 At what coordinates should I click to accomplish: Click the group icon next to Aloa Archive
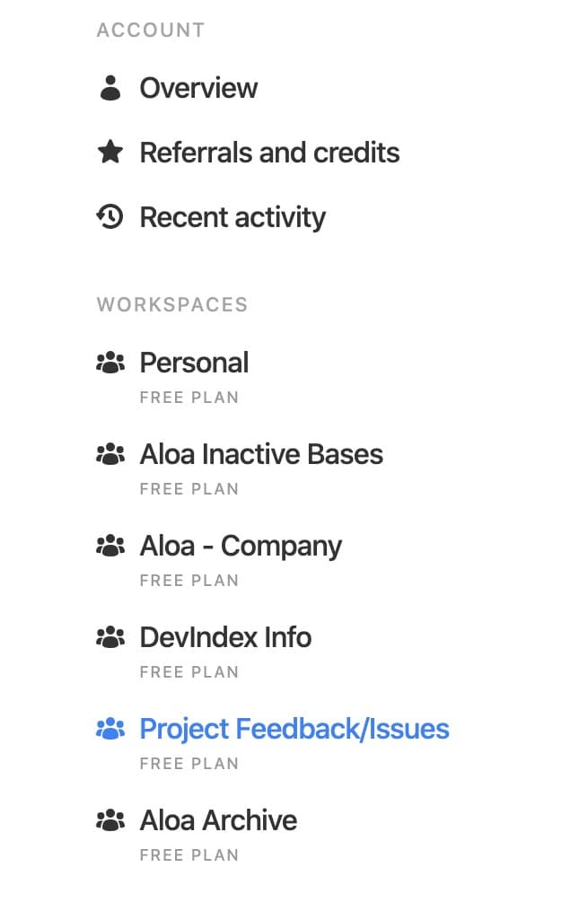click(x=110, y=820)
